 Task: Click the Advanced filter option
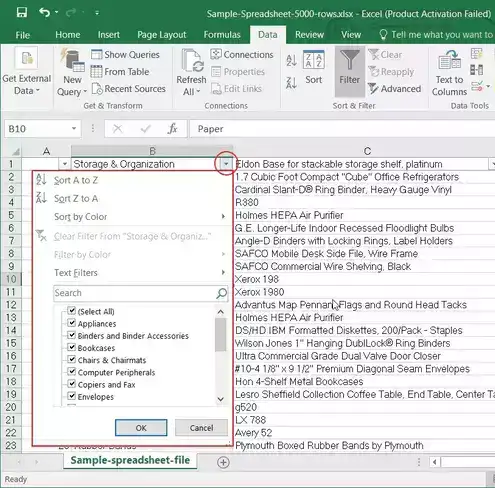pos(395,89)
